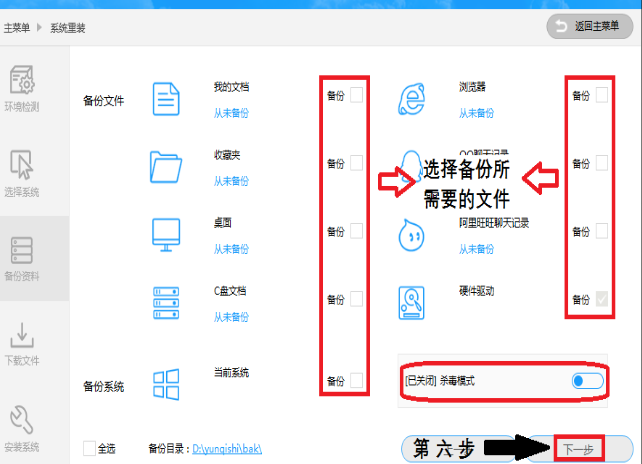
Task: Click the 阿里旺旺聊天记录 label
Action: tap(494, 223)
